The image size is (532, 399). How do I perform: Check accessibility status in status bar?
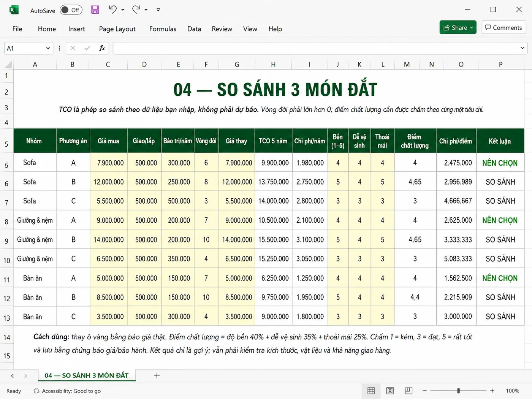click(x=67, y=391)
